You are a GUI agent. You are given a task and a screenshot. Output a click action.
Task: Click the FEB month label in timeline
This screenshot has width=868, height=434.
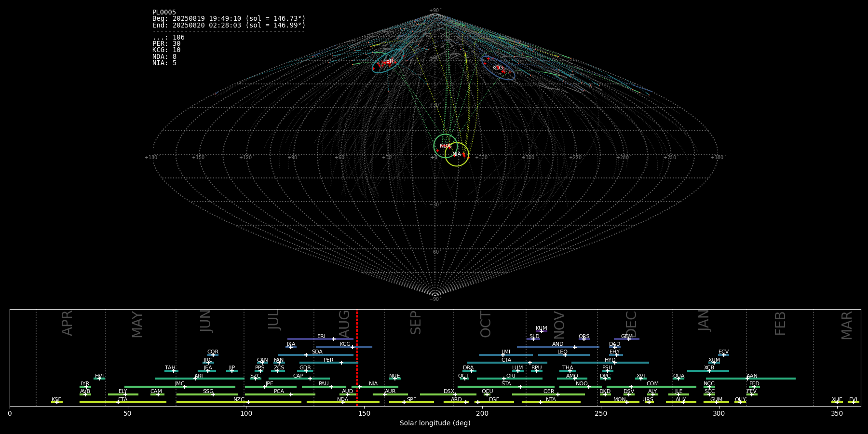[780, 323]
